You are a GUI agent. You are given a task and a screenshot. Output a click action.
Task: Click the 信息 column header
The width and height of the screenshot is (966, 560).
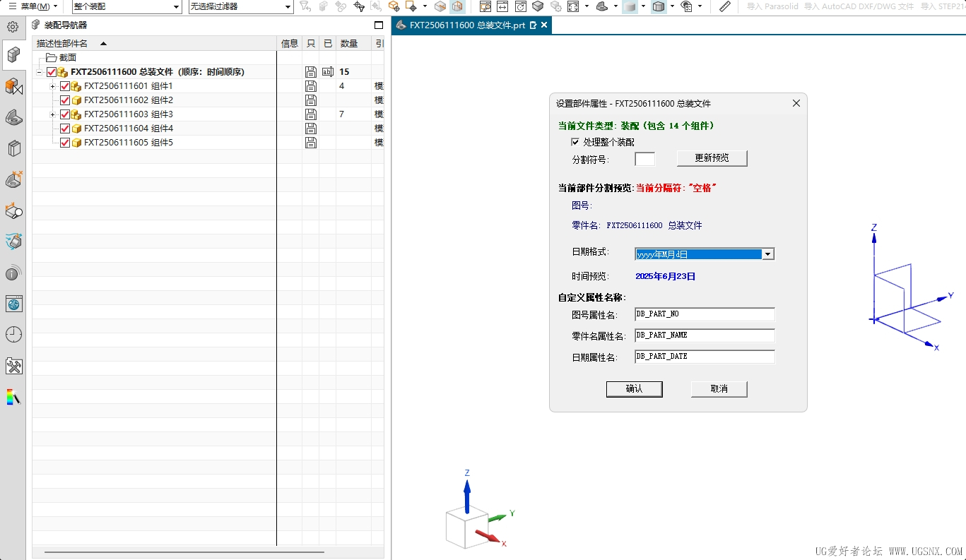(290, 43)
